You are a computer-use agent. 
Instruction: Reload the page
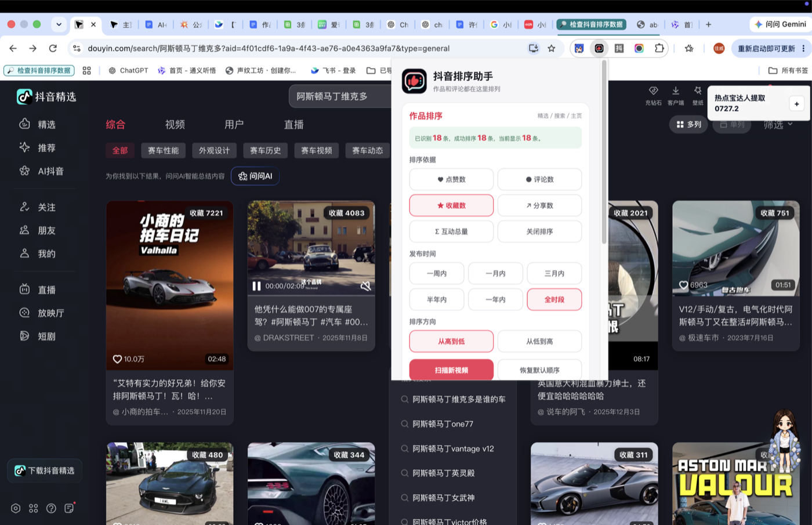pyautogui.click(x=53, y=48)
